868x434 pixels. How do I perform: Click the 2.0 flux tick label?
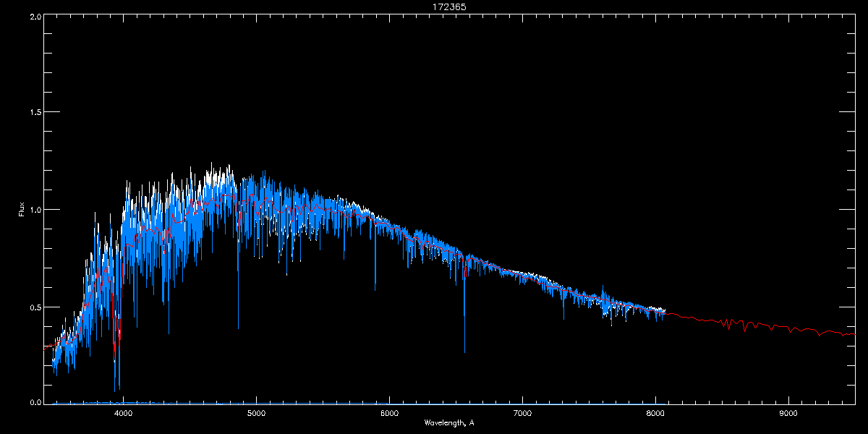pos(34,16)
